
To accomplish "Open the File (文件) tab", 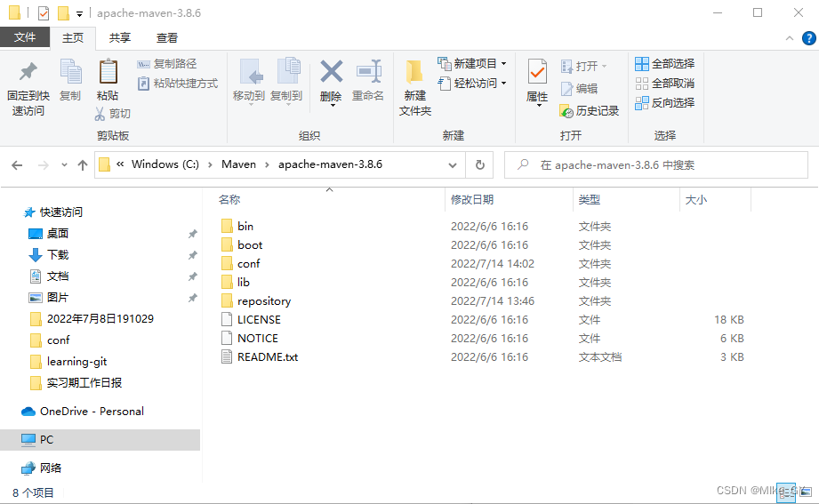I will (x=25, y=37).
